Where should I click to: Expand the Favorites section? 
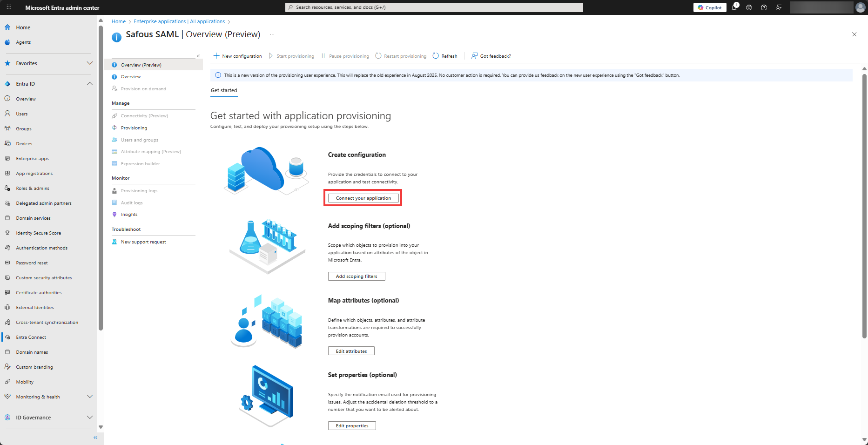click(90, 63)
